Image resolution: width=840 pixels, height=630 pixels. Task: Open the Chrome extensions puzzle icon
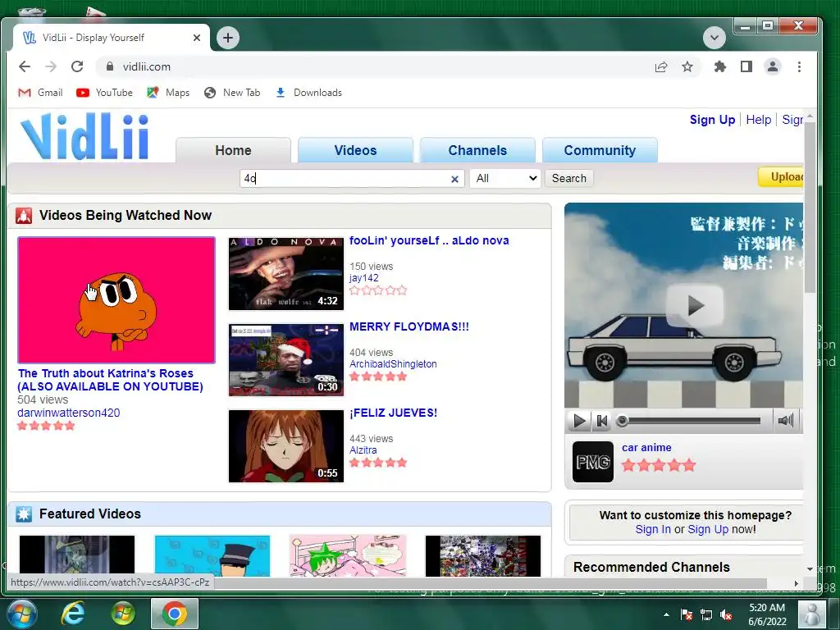click(720, 66)
